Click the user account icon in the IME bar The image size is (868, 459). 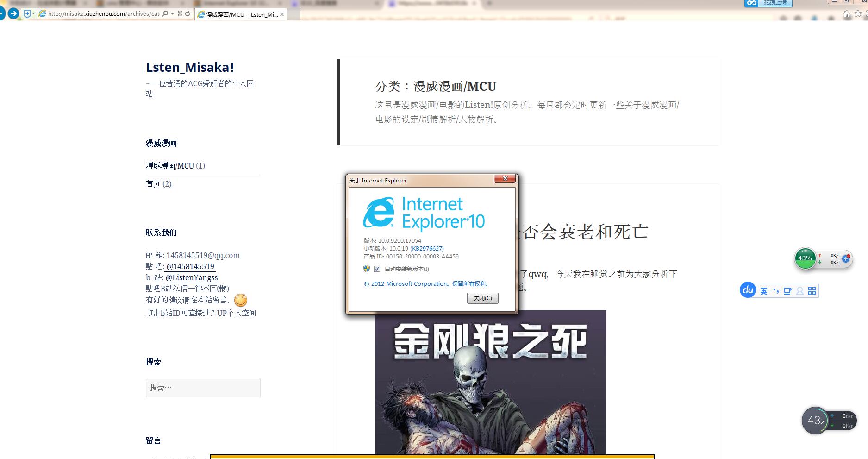799,291
